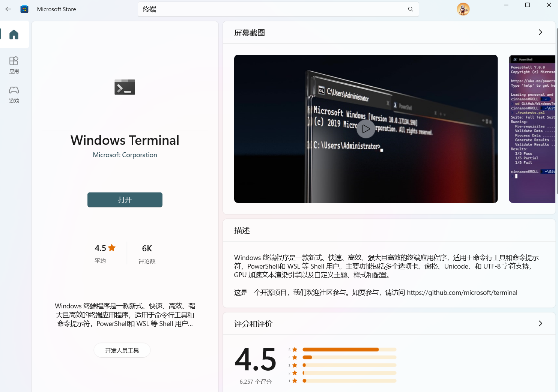Click the 描述 section heading

pos(242,230)
